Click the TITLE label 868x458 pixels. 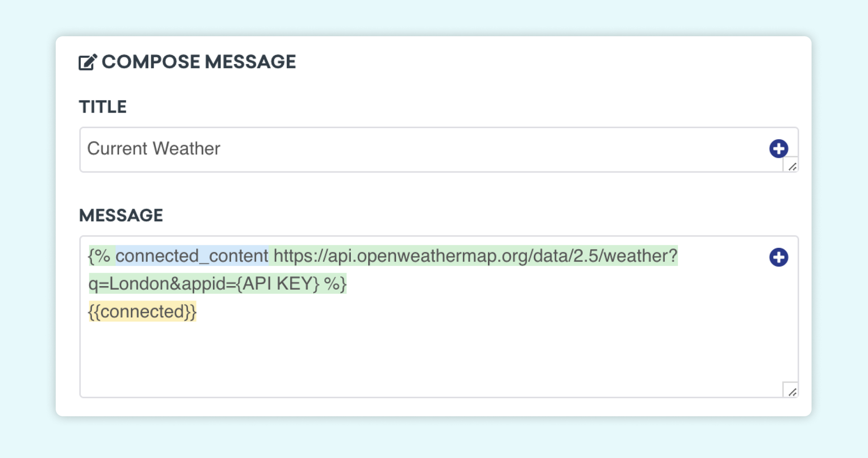pos(103,107)
